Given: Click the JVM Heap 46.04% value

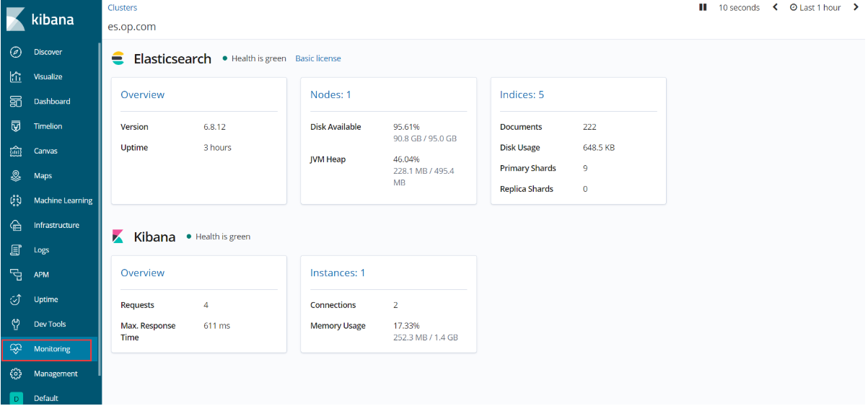Looking at the screenshot, I should [x=406, y=159].
